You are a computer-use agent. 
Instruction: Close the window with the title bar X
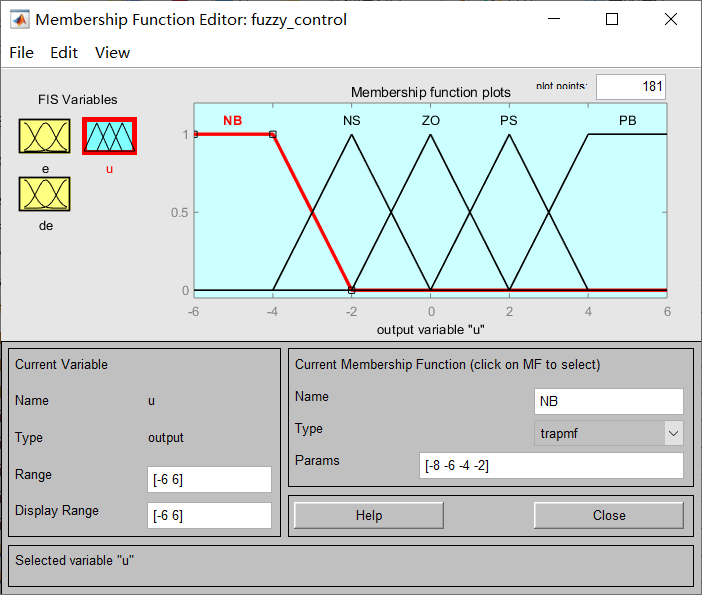coord(671,19)
